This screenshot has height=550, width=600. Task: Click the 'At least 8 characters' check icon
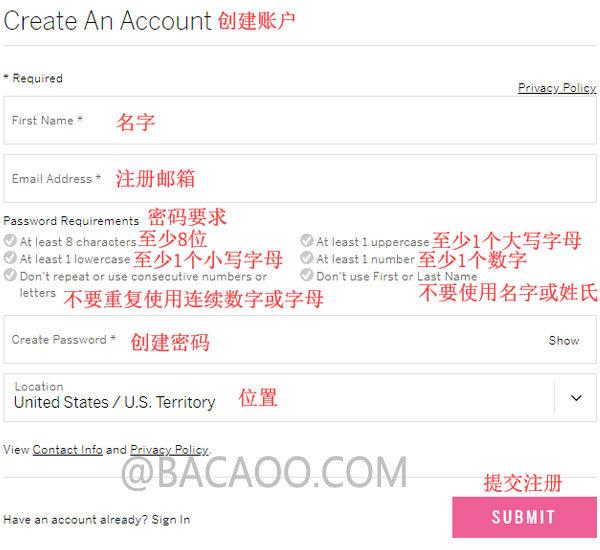click(10, 241)
